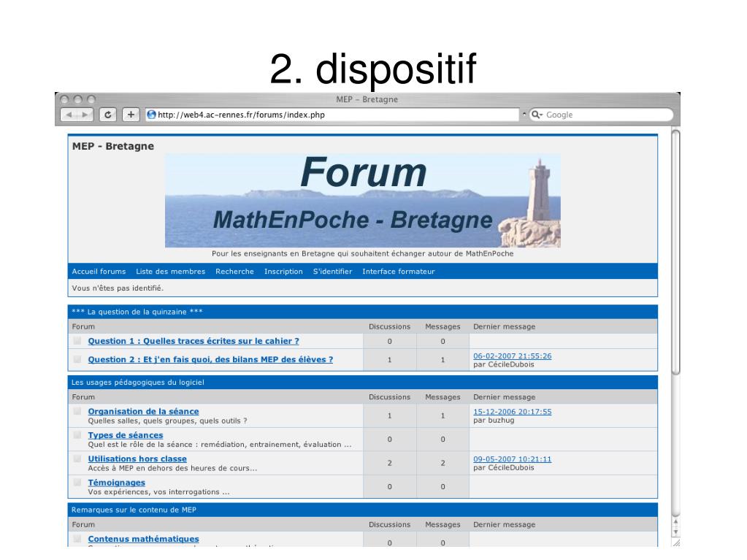The image size is (747, 560).
Task: Click the 'Vous n'êtes pas identifié.' text
Action: coord(118,288)
